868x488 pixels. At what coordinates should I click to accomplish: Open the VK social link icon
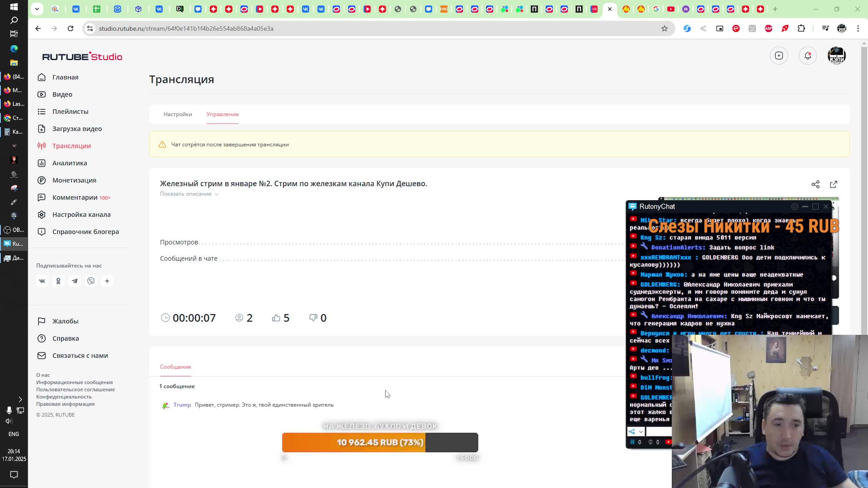(42, 281)
